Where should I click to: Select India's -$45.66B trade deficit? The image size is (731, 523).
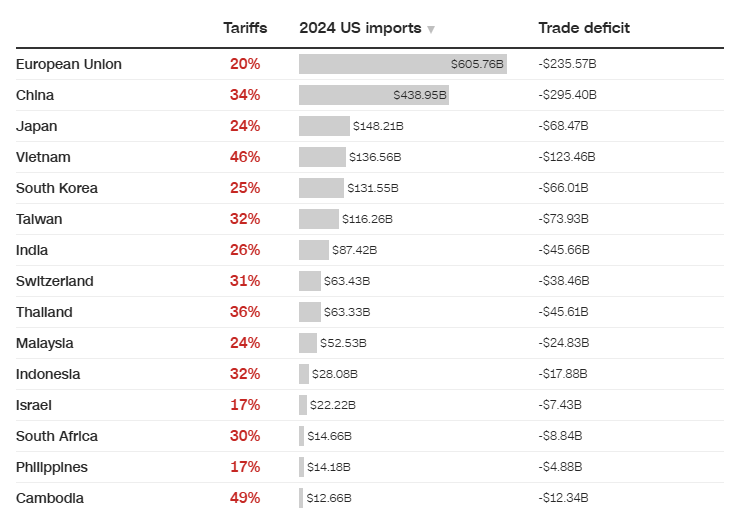point(564,250)
